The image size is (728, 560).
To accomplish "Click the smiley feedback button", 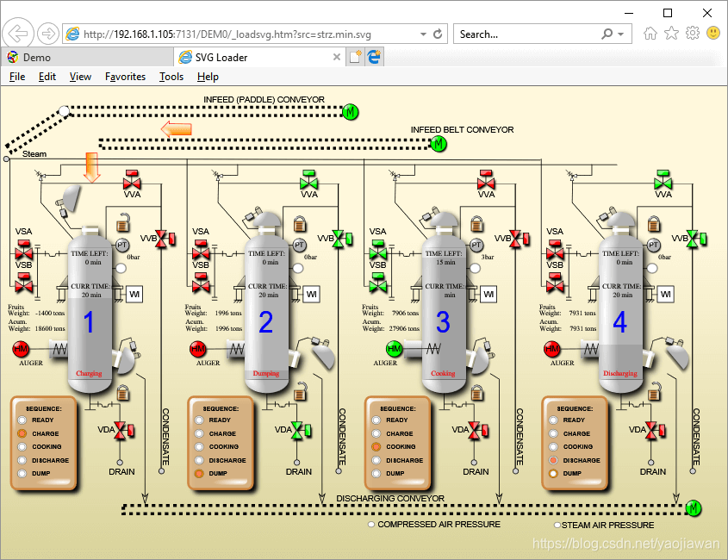I will click(x=713, y=33).
